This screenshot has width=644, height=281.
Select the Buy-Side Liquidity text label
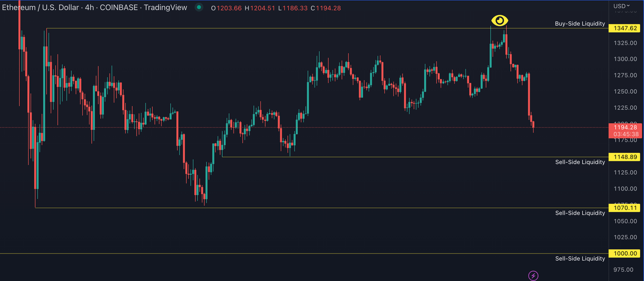(580, 24)
